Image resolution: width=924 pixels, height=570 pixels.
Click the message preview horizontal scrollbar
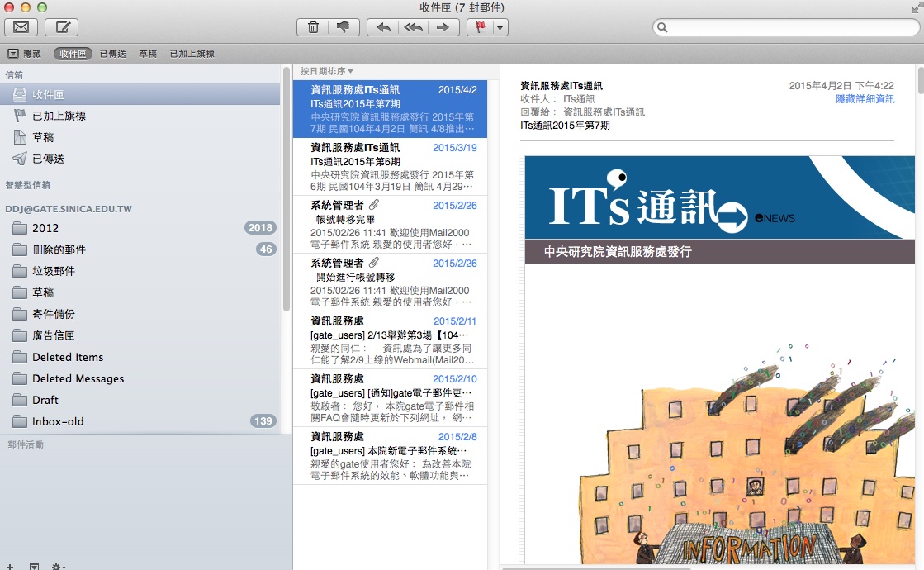[x=595, y=568]
